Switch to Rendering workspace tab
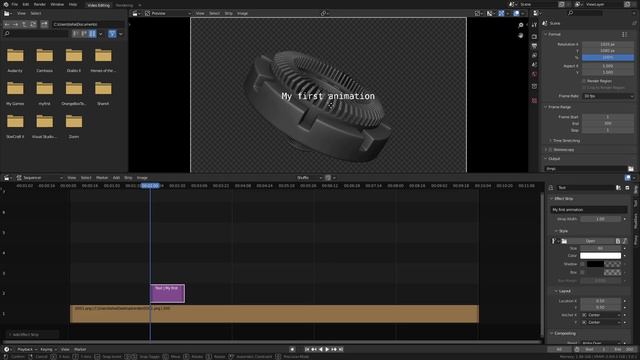 pos(124,5)
